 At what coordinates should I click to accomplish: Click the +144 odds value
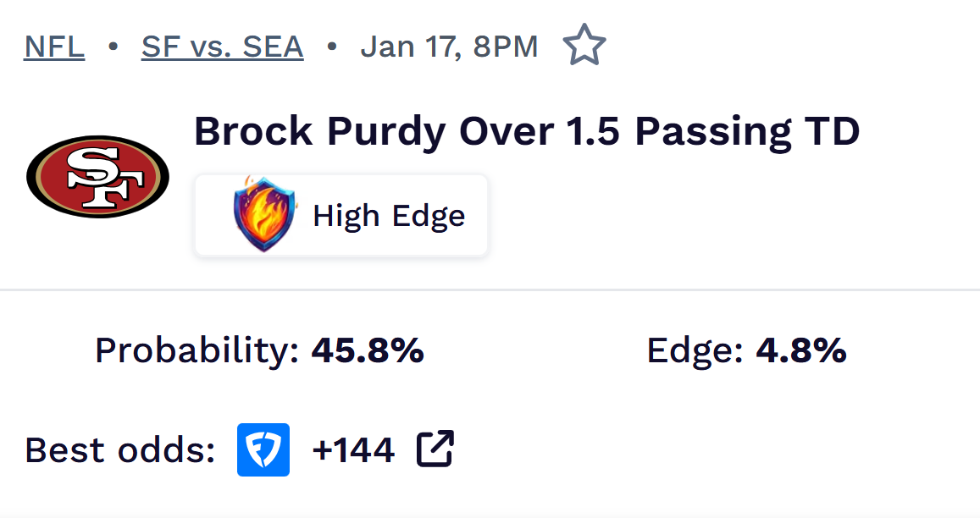353,450
